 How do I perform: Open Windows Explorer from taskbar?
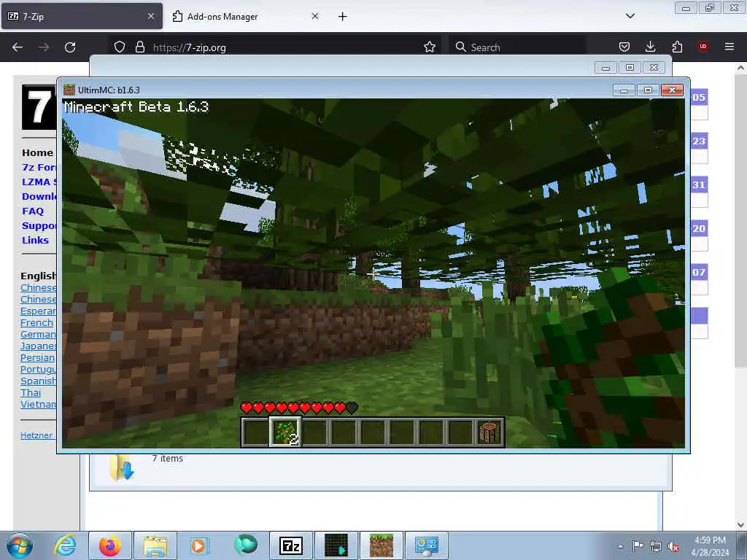coord(155,545)
